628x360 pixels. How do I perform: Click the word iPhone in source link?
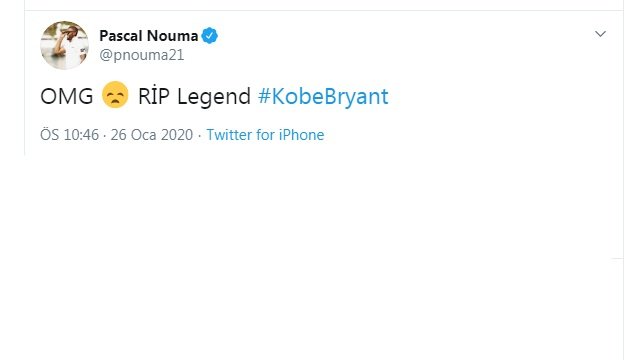(302, 135)
